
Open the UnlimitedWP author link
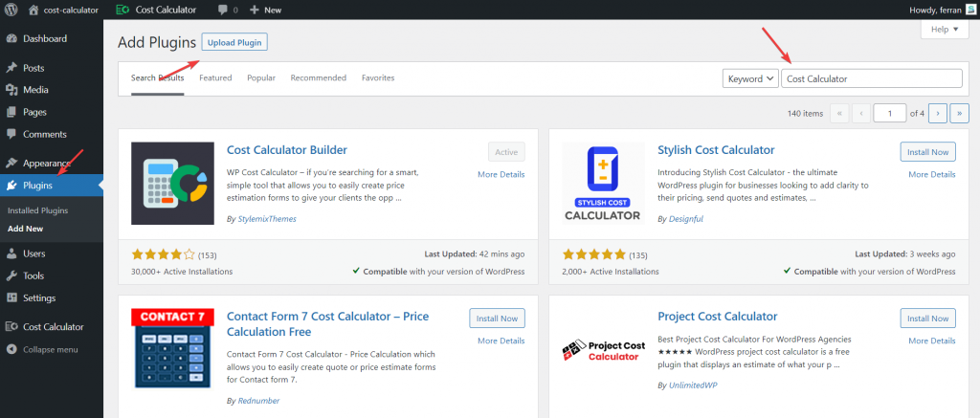coord(693,385)
